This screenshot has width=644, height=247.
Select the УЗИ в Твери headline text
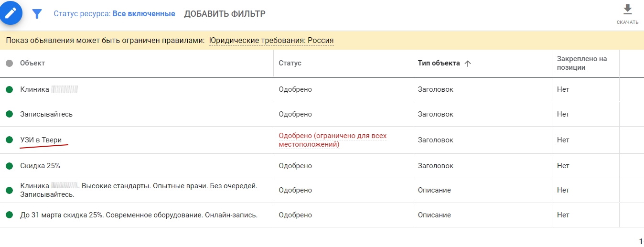[41, 140]
